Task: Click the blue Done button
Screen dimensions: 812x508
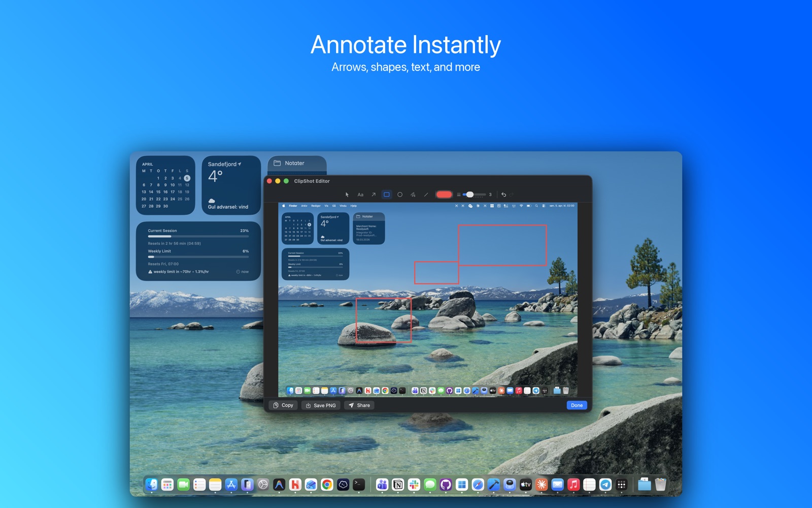Action: click(x=577, y=405)
